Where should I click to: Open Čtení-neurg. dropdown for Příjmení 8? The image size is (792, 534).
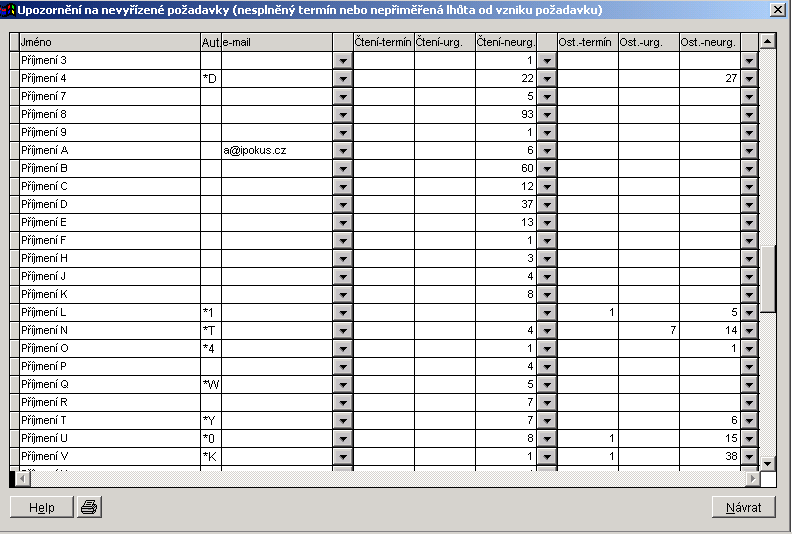pyautogui.click(x=546, y=114)
